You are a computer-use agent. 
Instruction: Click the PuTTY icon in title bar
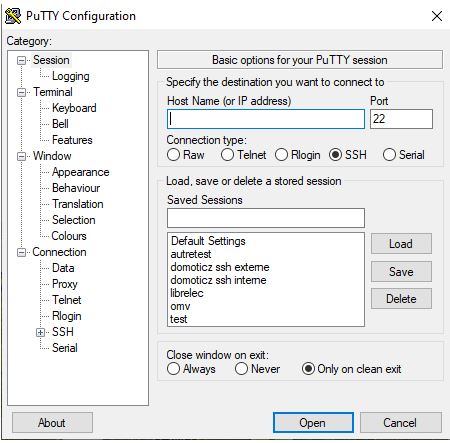coord(13,16)
